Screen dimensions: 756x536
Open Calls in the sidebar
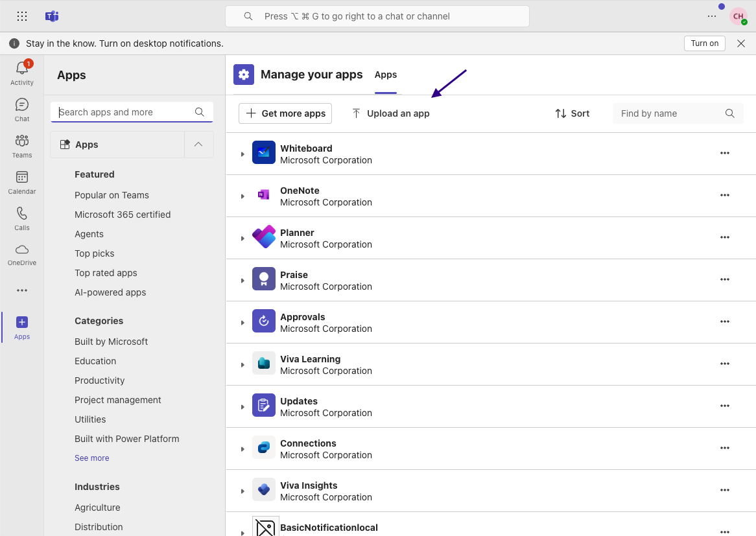pos(22,219)
